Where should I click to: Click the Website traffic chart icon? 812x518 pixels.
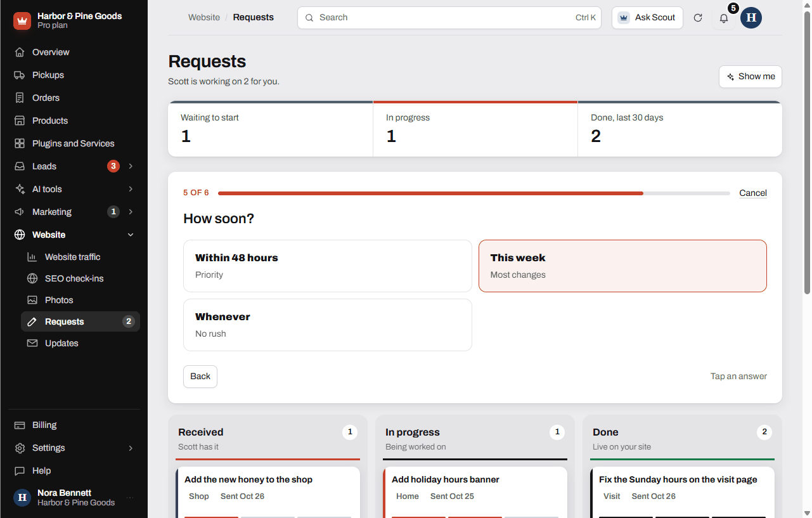[32, 257]
